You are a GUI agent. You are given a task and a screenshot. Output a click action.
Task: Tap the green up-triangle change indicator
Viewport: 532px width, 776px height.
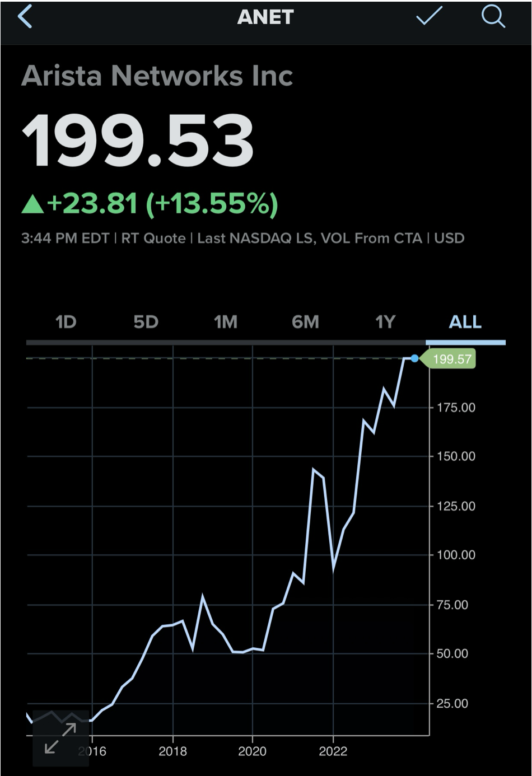pyautogui.click(x=32, y=204)
